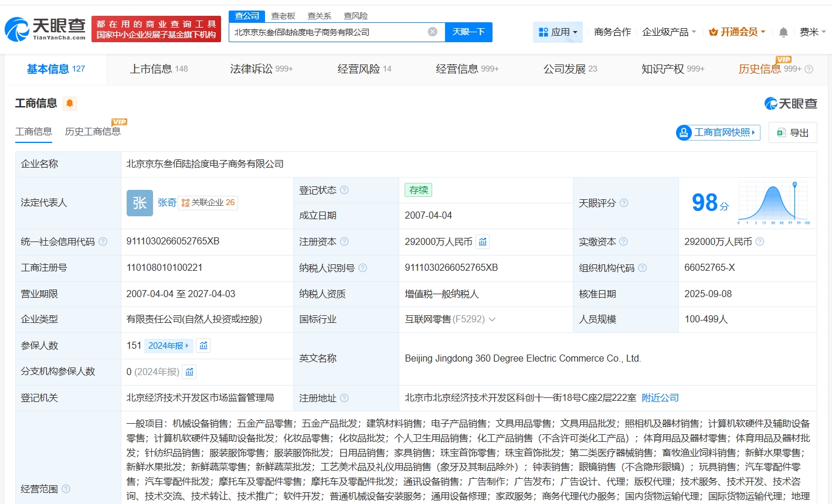Switch to the 知识产权 tab
Image resolution: width=832 pixels, height=504 pixels.
click(673, 69)
